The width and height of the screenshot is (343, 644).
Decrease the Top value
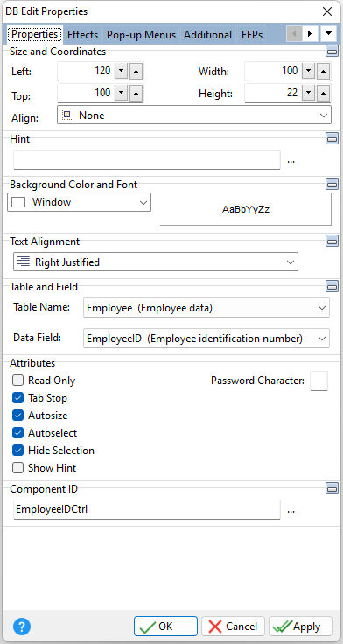tap(121, 94)
